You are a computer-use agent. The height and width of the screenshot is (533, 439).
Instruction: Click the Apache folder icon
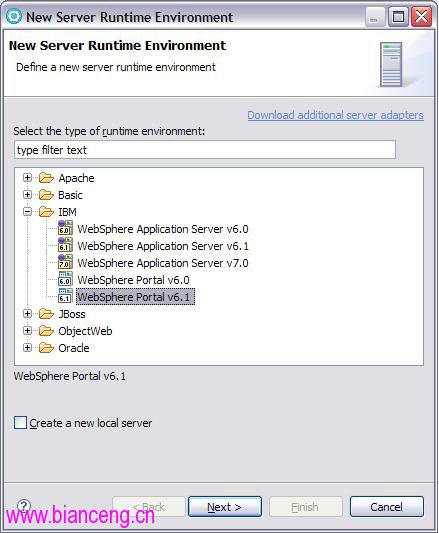tap(46, 177)
